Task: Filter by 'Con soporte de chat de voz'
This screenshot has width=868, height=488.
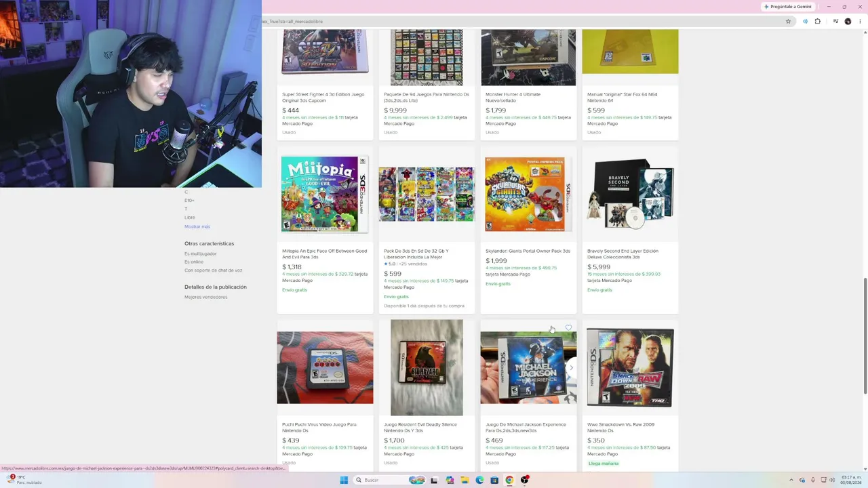Action: pyautogui.click(x=213, y=270)
